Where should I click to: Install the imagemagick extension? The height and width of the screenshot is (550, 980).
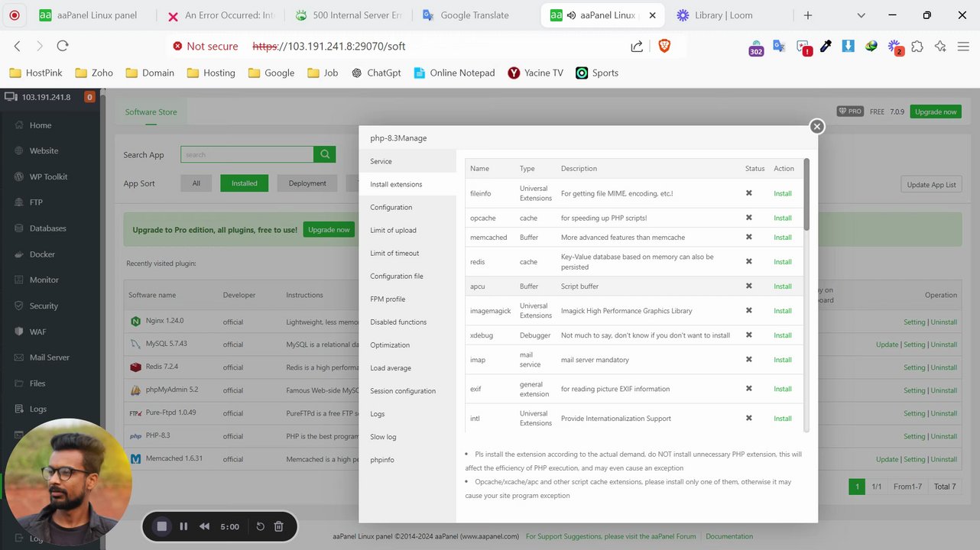tap(782, 311)
